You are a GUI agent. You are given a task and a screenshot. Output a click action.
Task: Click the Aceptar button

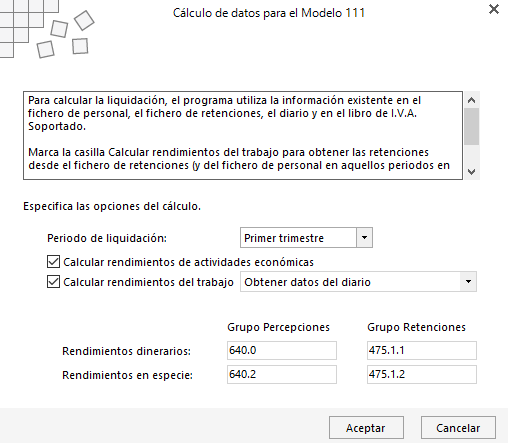366,428
